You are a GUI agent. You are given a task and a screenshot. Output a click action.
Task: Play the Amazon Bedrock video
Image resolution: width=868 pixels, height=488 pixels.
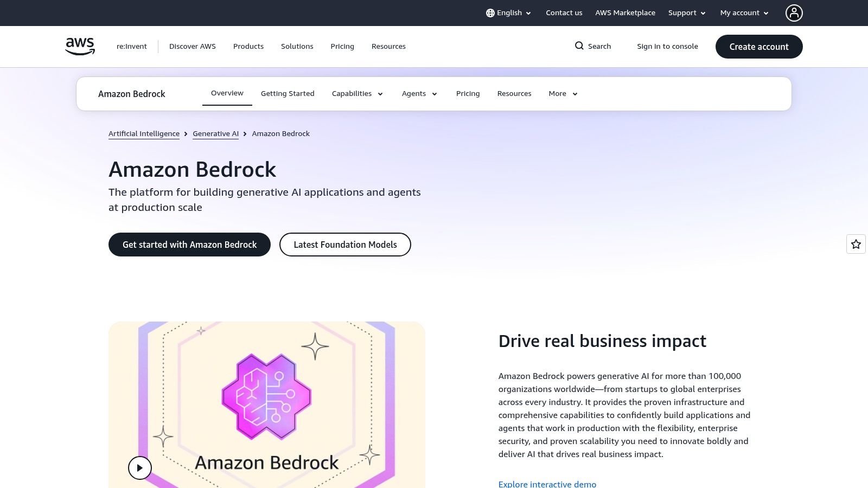(x=140, y=468)
